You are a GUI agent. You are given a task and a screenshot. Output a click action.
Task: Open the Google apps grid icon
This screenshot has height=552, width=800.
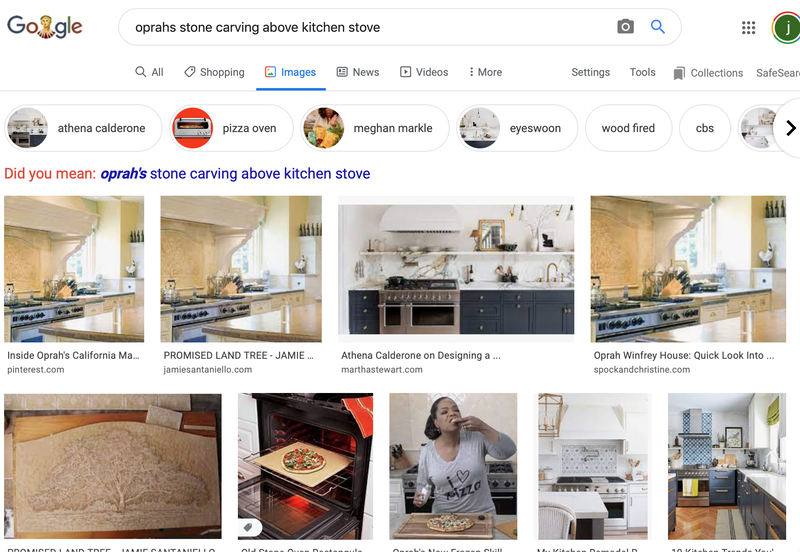tap(748, 28)
